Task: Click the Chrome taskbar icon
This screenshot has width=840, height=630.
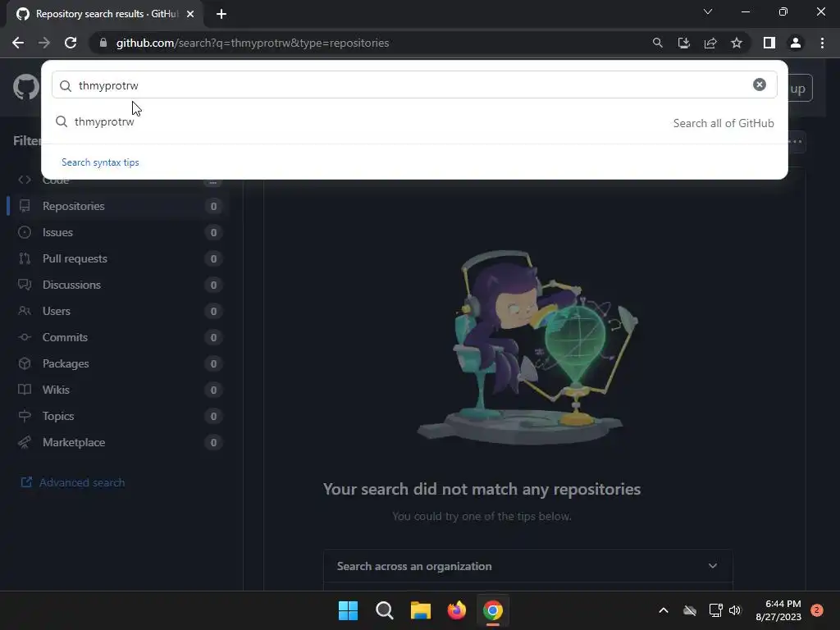Action: pos(493,610)
